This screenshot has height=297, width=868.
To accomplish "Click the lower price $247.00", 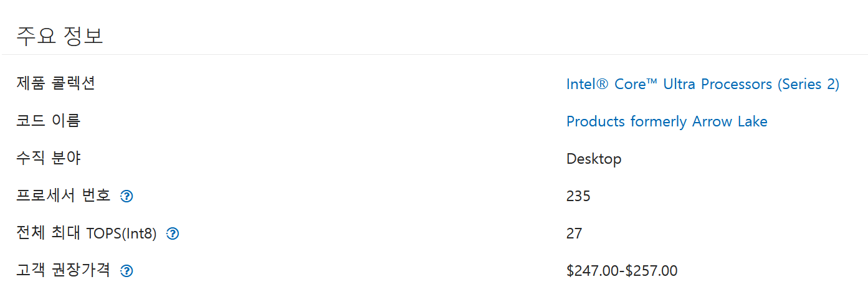I will (593, 271).
